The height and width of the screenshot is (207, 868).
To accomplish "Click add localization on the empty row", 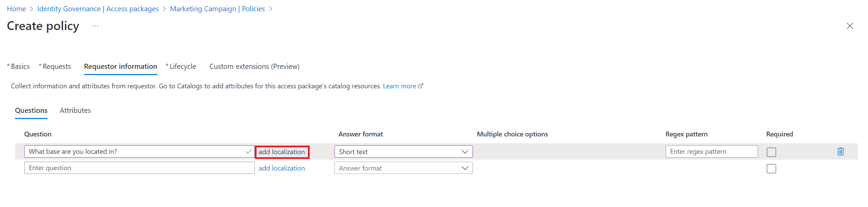I will coord(282,168).
